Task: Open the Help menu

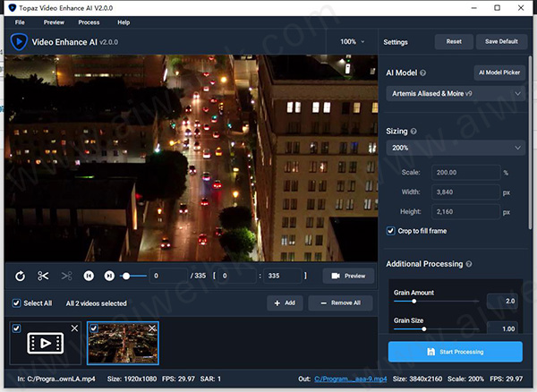Action: [x=124, y=22]
